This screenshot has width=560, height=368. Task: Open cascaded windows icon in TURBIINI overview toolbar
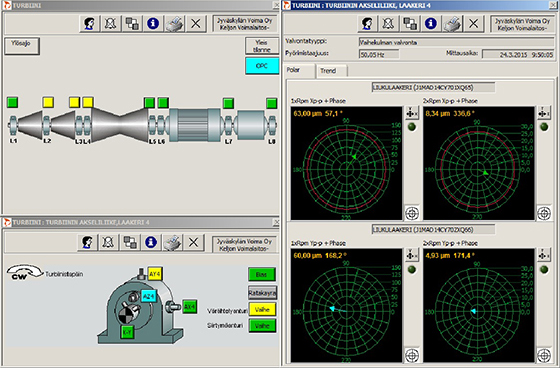(132, 24)
